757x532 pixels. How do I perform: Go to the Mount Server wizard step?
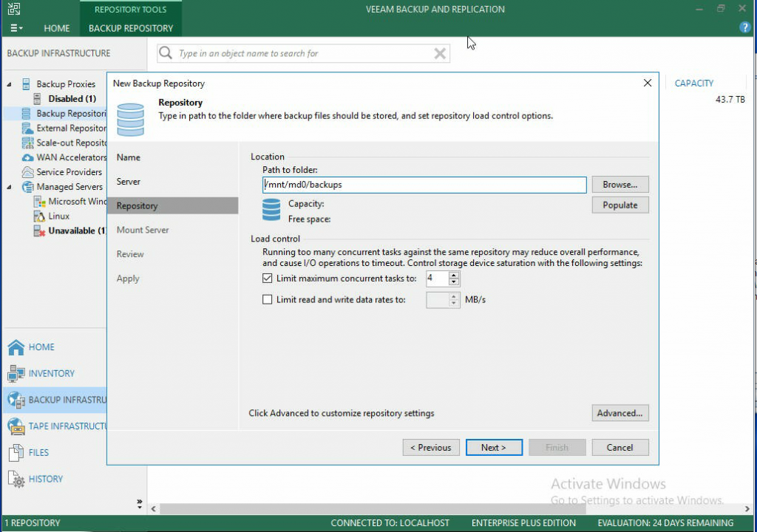143,230
